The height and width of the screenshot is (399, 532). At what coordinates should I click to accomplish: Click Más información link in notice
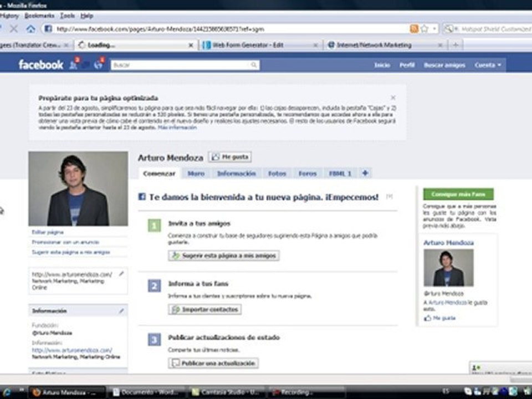(x=177, y=127)
